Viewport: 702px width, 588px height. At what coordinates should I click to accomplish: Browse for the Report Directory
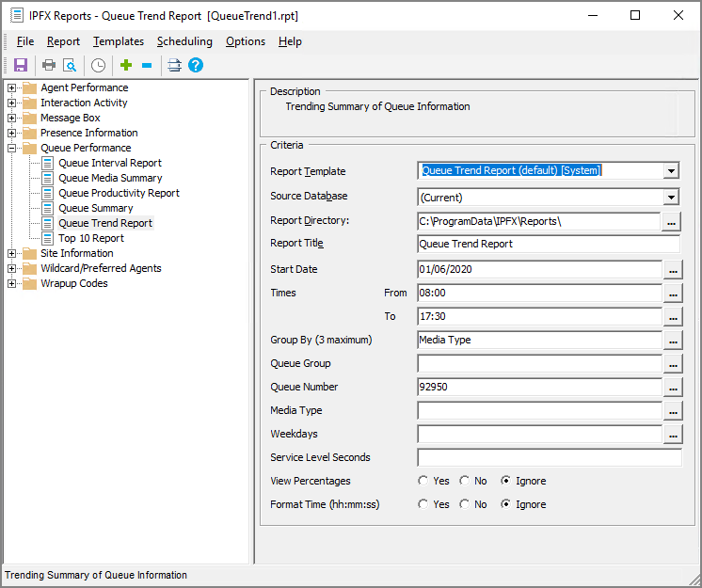671,222
